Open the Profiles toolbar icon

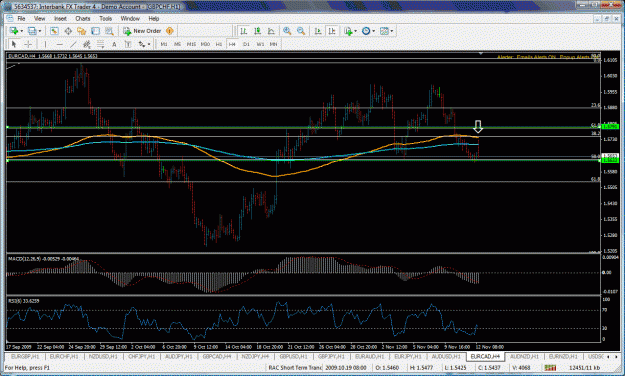coord(32,31)
